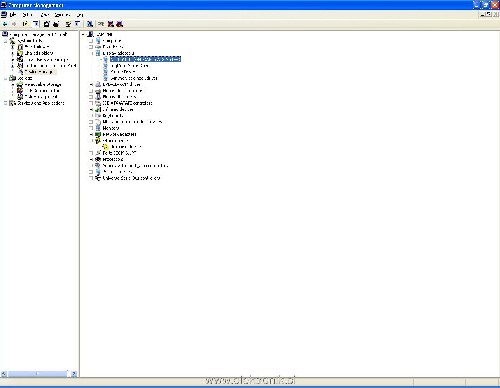The width and height of the screenshot is (500, 388).
Task: Open the Window menu
Action: pyautogui.click(x=62, y=15)
